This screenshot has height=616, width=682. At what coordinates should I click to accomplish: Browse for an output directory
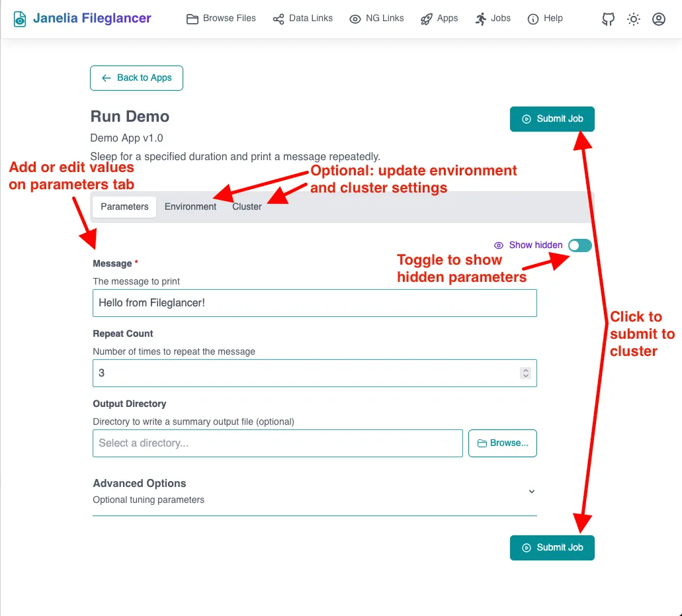coord(503,443)
